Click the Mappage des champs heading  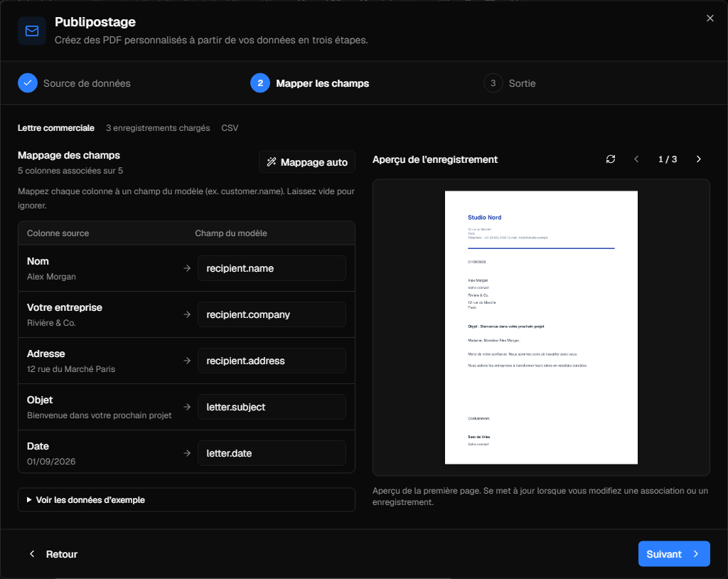pyautogui.click(x=69, y=155)
